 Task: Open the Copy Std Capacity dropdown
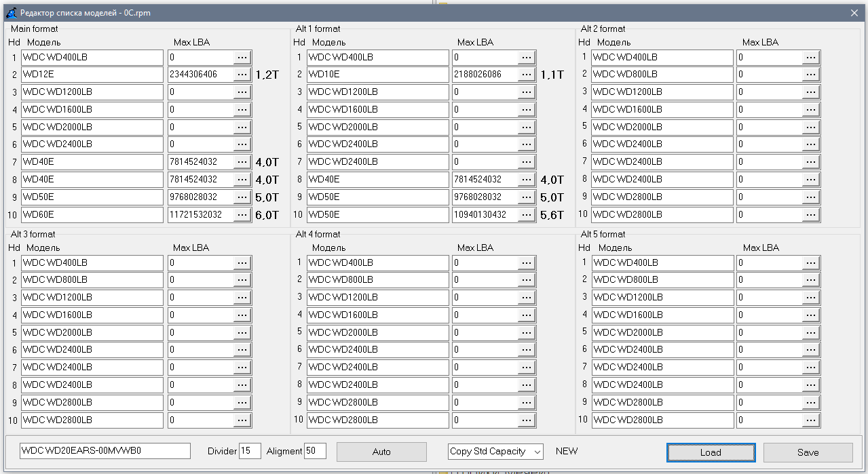click(495, 451)
